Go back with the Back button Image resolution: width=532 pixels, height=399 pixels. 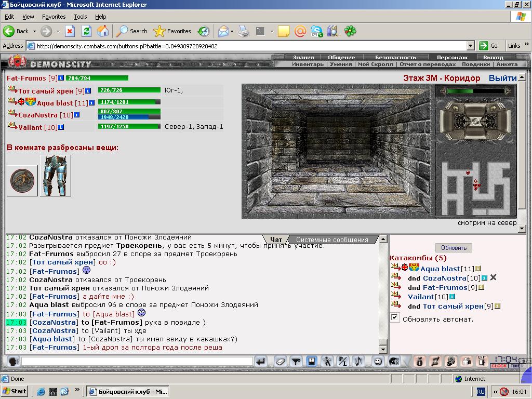[x=16, y=31]
